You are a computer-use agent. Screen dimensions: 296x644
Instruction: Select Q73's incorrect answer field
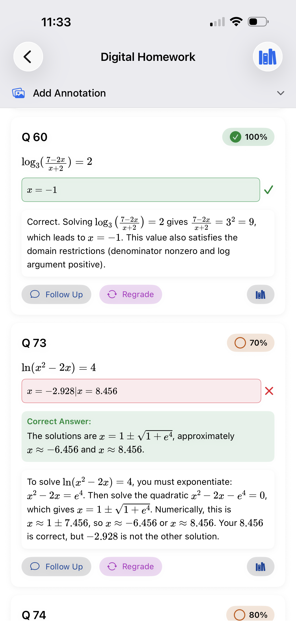141,391
